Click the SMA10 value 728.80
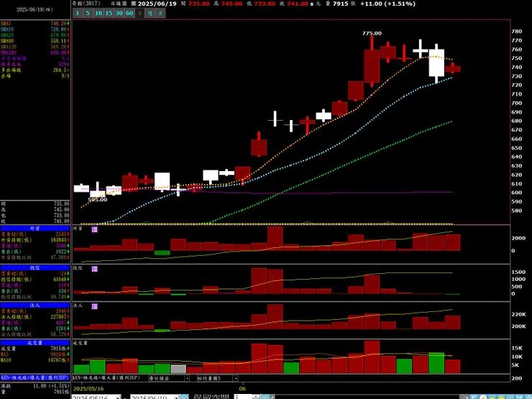 point(59,29)
